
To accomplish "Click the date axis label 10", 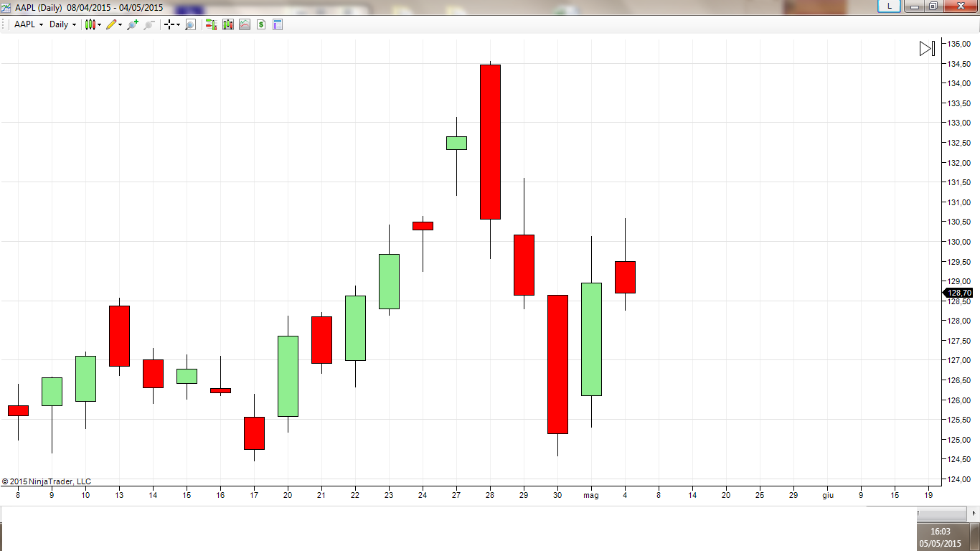I will click(85, 495).
